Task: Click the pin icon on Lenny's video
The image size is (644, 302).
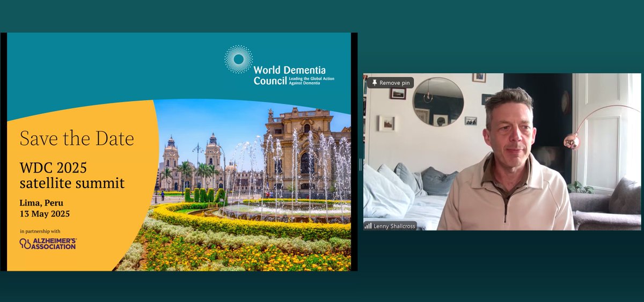Action: (375, 83)
